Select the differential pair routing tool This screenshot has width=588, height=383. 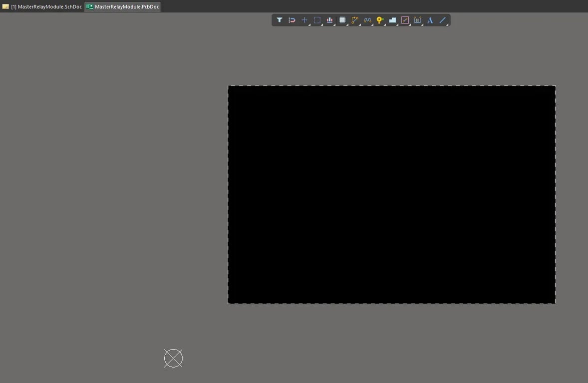(367, 20)
